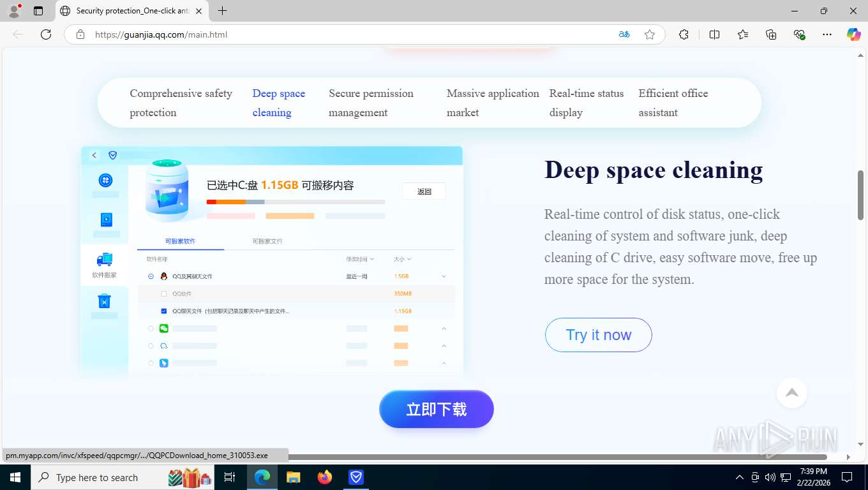Screen dimensions: 868x490
Task: View site information lock icon
Action: (80, 34)
